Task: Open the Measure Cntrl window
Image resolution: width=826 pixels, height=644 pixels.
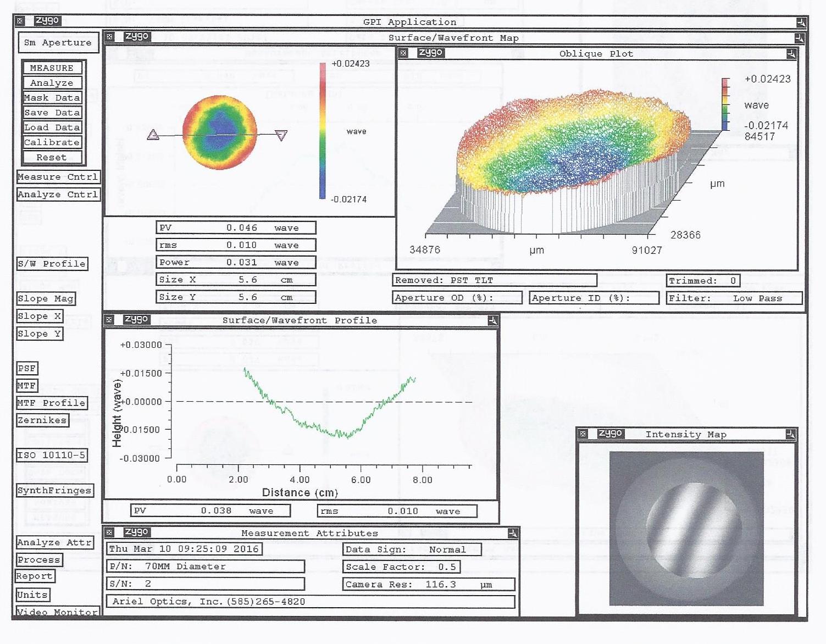Action: 58,177
